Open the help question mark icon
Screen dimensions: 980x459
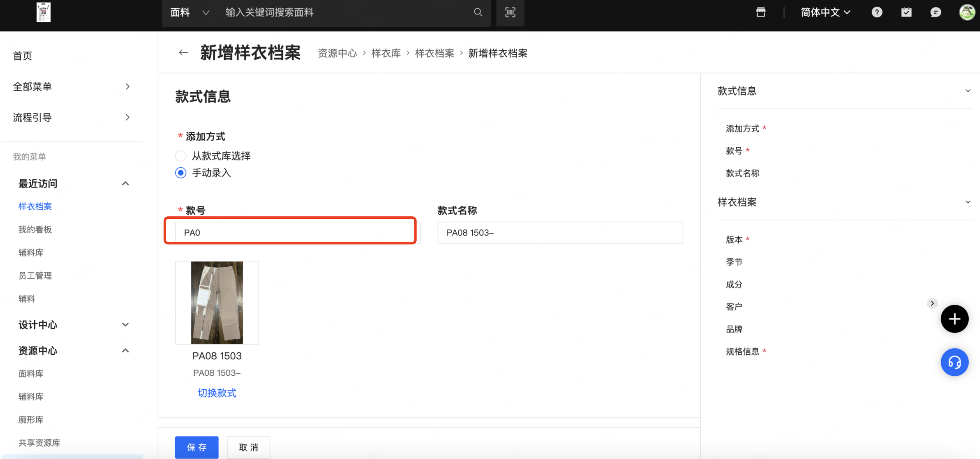877,12
